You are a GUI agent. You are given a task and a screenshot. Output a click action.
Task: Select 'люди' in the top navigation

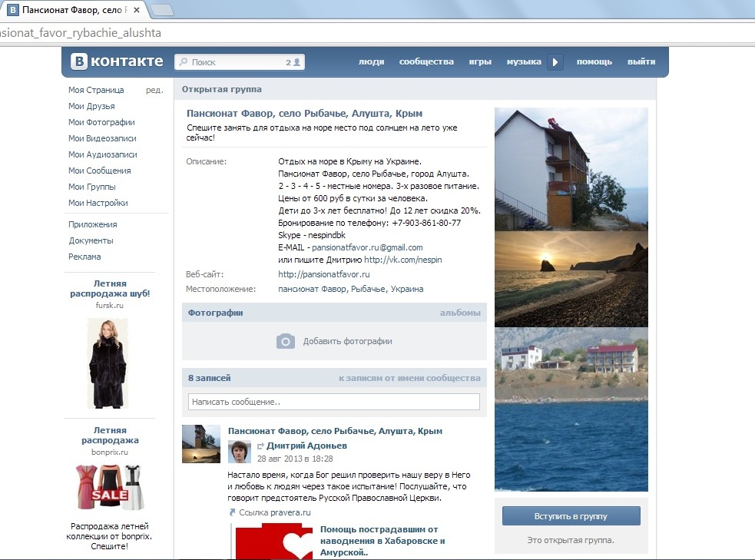pos(371,62)
